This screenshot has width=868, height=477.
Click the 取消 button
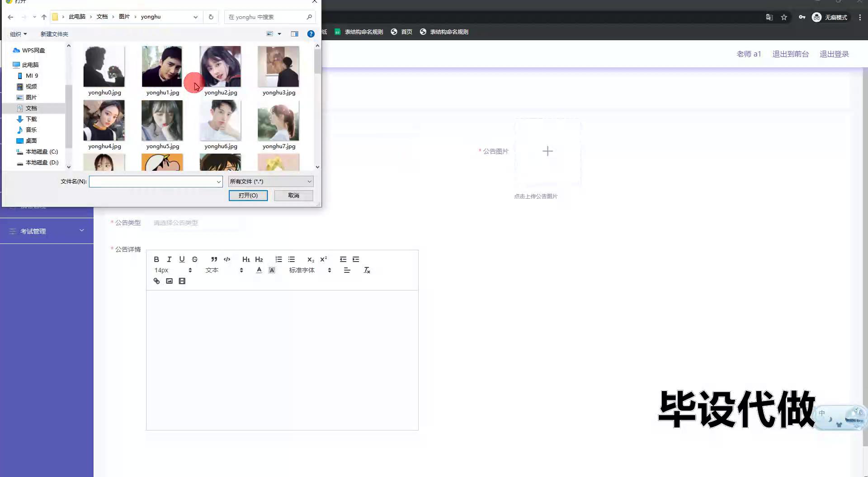[293, 196]
